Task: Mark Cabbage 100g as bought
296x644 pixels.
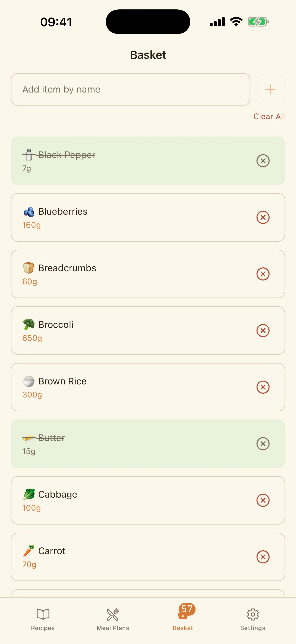Action: pos(148,500)
